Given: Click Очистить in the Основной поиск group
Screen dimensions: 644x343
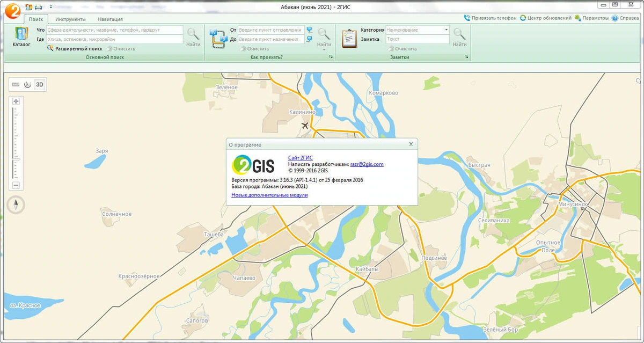Looking at the screenshot, I should click(120, 48).
